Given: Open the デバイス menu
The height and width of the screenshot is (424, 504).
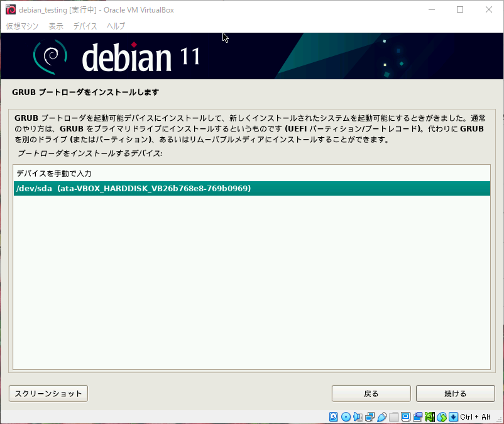Looking at the screenshot, I should click(85, 26).
